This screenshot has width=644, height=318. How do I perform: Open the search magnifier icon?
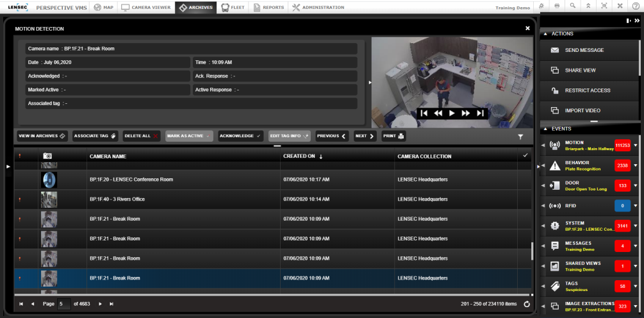coord(572,6)
